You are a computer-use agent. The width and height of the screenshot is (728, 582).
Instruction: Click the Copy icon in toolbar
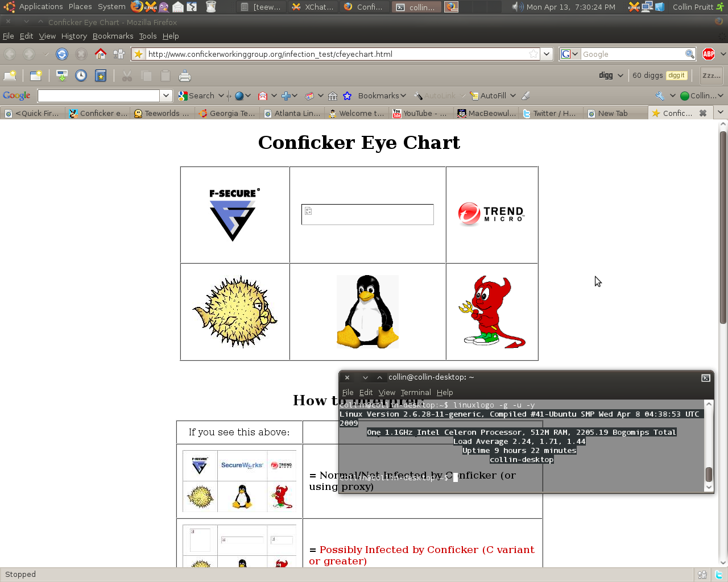pyautogui.click(x=146, y=76)
